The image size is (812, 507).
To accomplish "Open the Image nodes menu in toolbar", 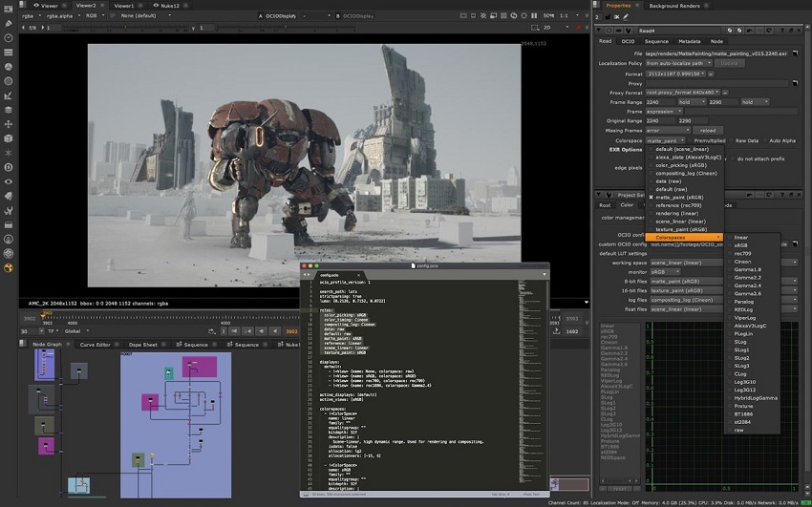I will click(x=9, y=10).
